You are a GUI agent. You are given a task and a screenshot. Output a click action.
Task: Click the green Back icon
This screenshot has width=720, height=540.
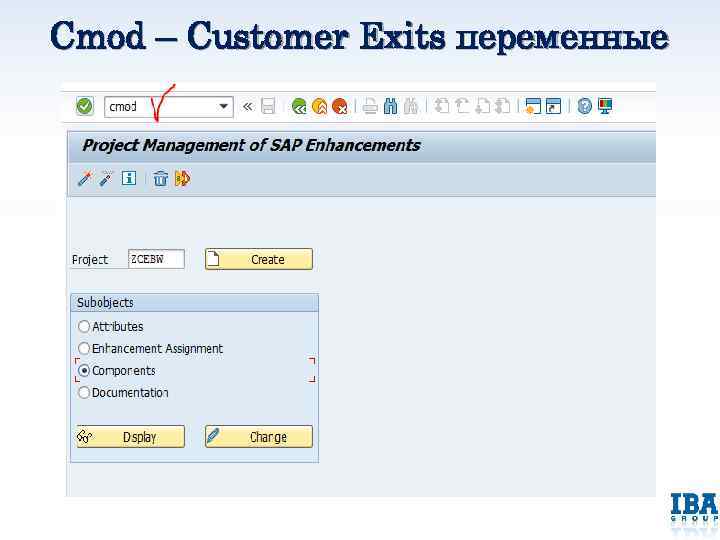(x=299, y=107)
